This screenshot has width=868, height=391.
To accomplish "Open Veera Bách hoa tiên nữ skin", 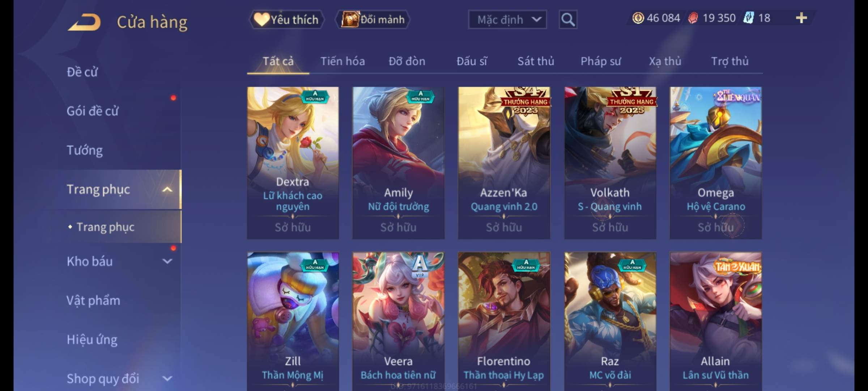I will [398, 321].
